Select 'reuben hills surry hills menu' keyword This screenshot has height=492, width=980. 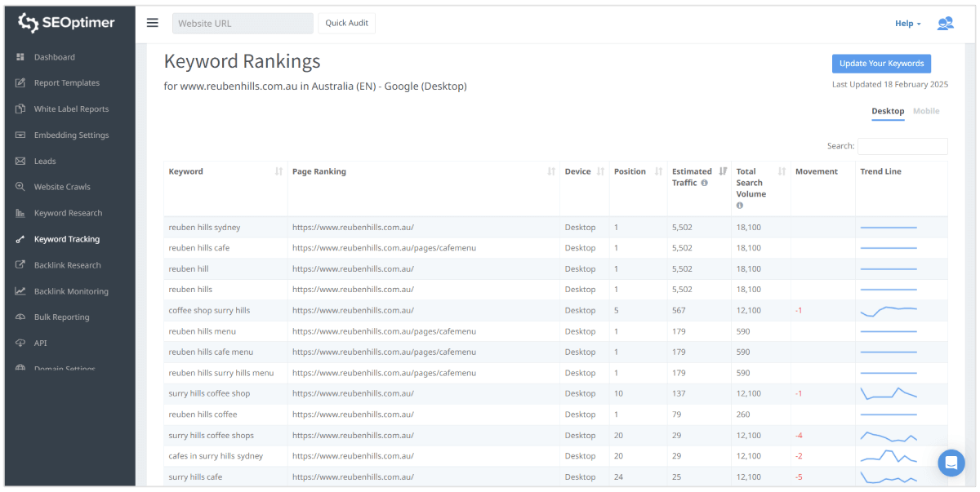(221, 373)
